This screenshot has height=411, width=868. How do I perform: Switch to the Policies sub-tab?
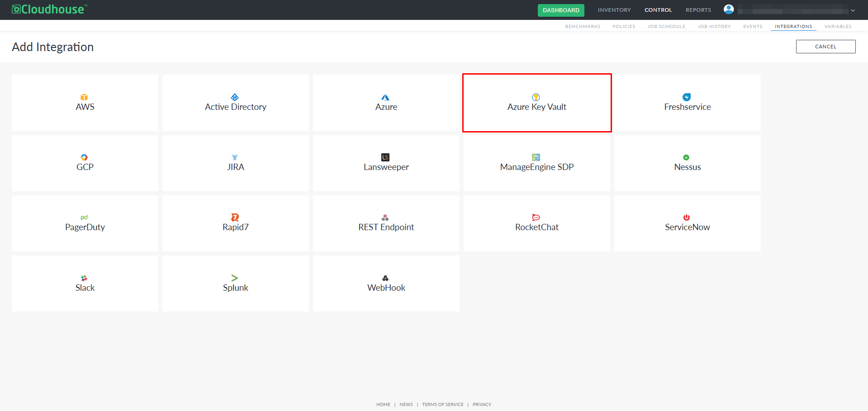624,27
